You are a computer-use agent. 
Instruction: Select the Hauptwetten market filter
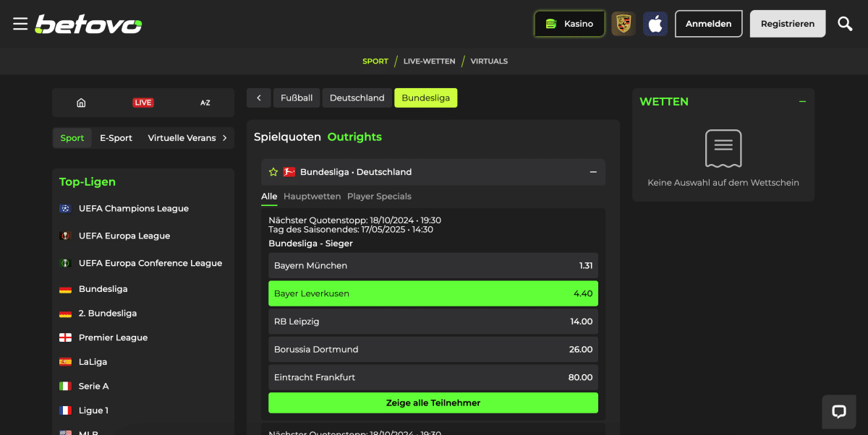tap(312, 197)
